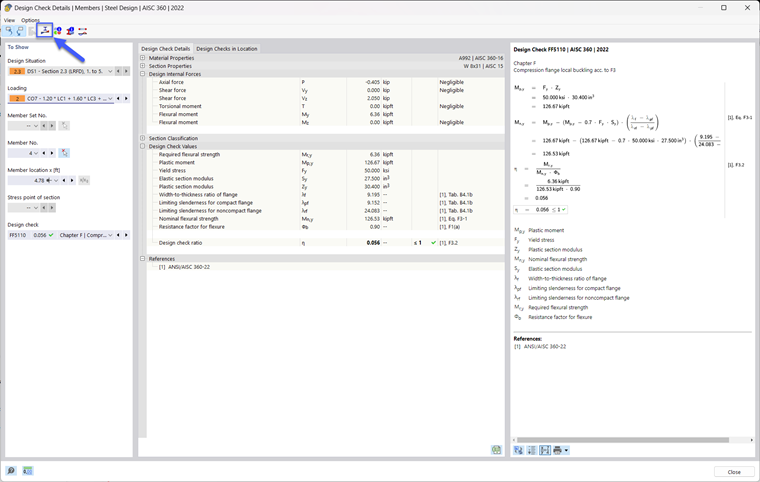
Task: Click the colored-dots info toolbar icon
Action: pyautogui.click(x=58, y=31)
